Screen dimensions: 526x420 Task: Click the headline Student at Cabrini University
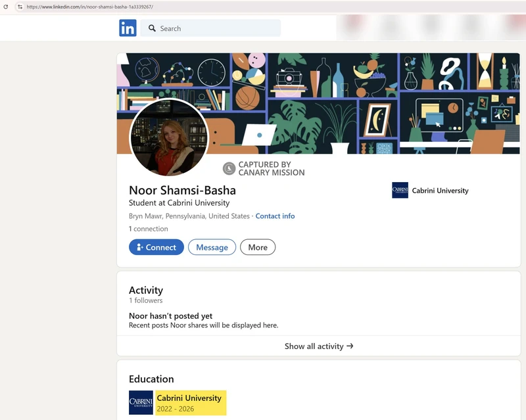(x=179, y=203)
